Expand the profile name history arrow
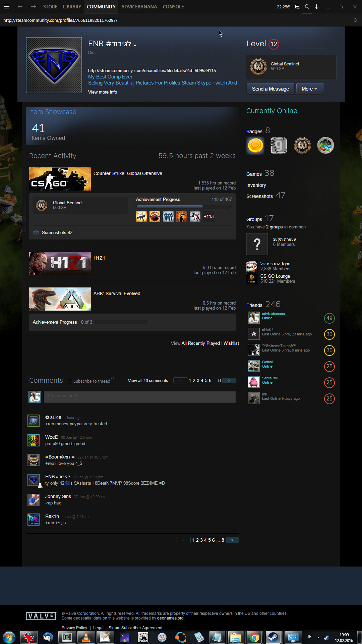Screen dimensions: 362x644 point(135,45)
